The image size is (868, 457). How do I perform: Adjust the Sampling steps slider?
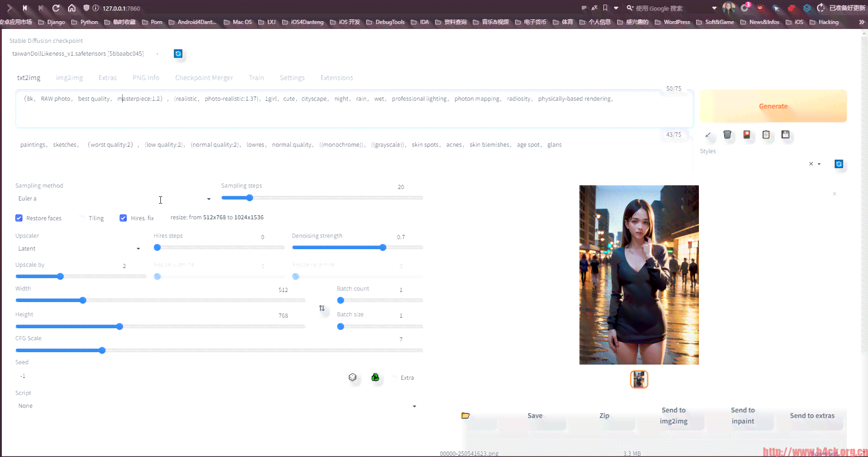322,198
